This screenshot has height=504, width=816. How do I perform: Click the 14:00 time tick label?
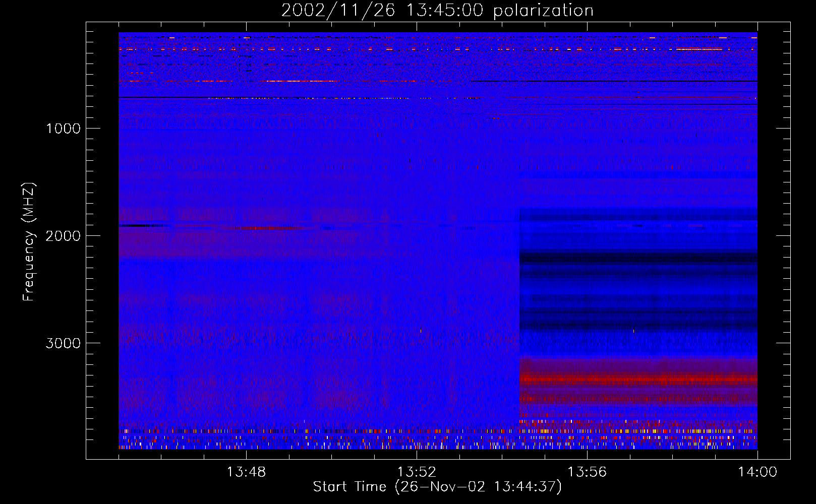coord(757,472)
